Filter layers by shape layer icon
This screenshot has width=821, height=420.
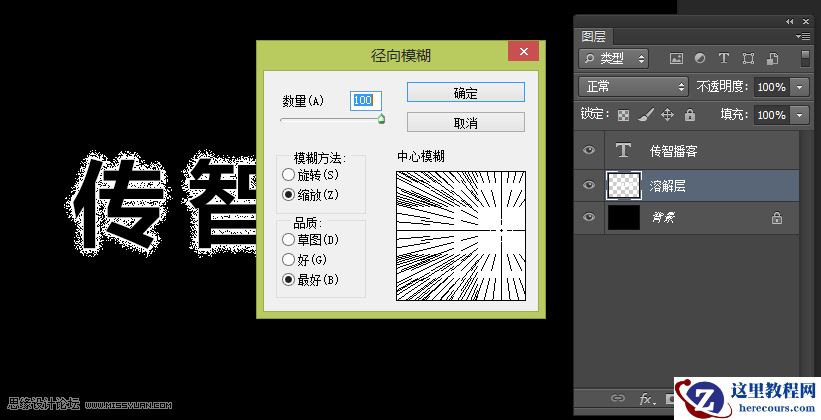(x=748, y=59)
